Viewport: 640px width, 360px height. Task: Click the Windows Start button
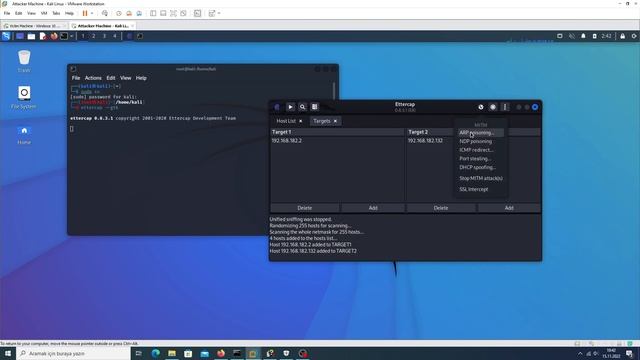(8, 353)
